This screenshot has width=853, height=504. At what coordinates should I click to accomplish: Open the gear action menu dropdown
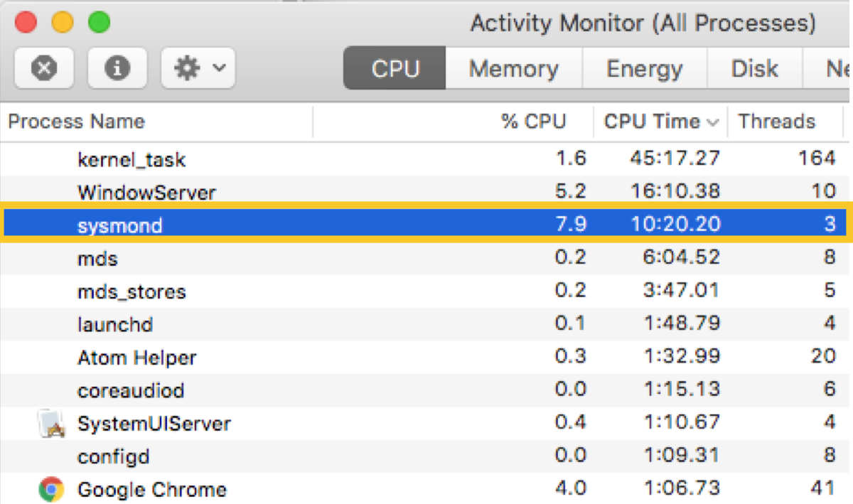pyautogui.click(x=198, y=68)
